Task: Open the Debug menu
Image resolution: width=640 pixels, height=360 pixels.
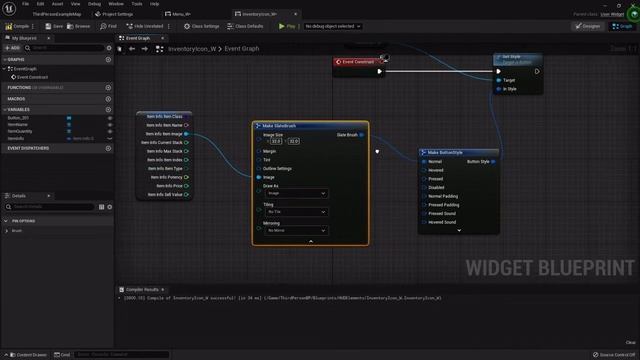Action: click(x=94, y=4)
